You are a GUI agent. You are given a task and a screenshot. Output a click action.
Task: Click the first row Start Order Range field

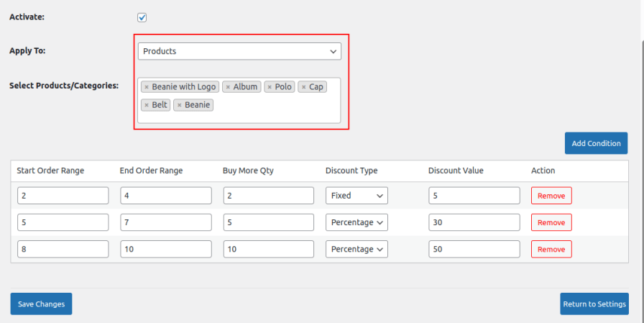coord(63,196)
